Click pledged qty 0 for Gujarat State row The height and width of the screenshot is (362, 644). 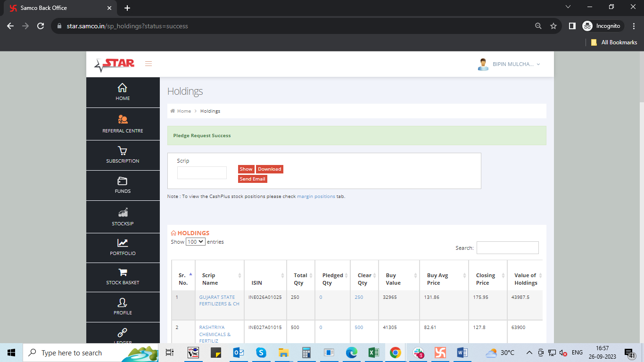pos(321,297)
